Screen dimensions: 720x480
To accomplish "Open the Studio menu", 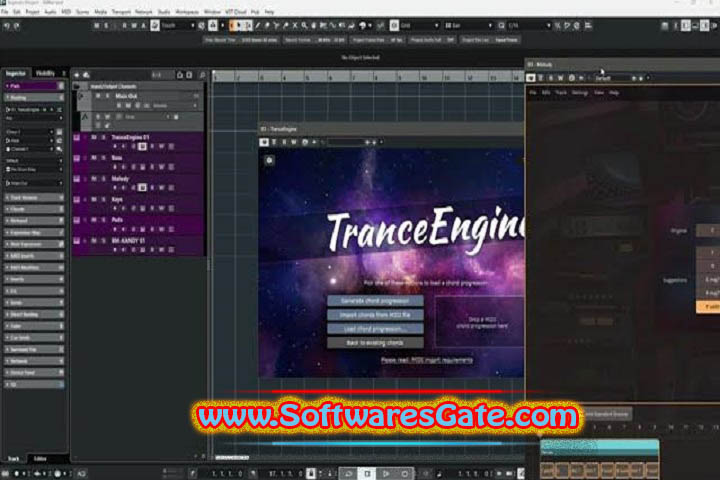I will (x=164, y=12).
